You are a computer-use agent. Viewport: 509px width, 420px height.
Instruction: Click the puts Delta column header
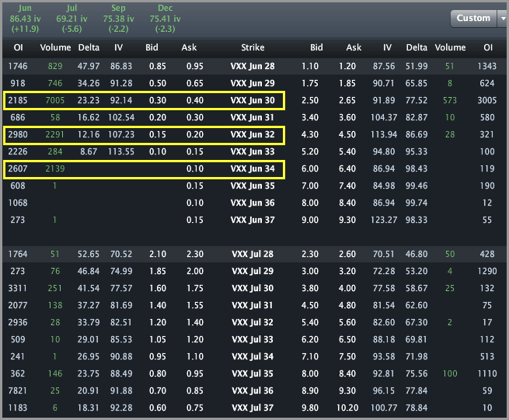point(417,47)
